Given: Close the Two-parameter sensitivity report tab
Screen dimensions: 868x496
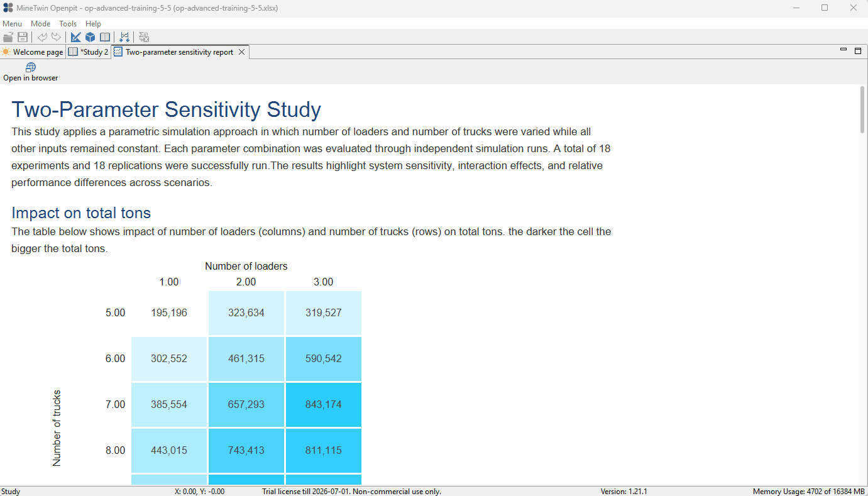Looking at the screenshot, I should [x=241, y=52].
